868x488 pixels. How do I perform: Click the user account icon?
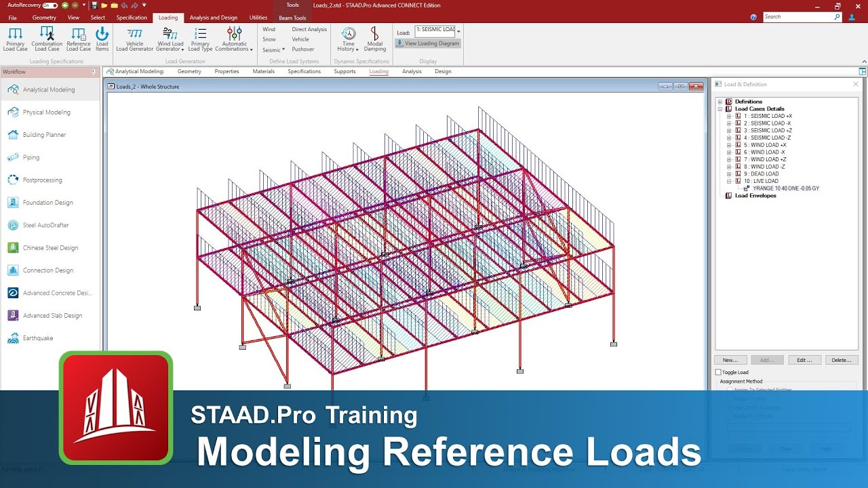click(x=852, y=17)
